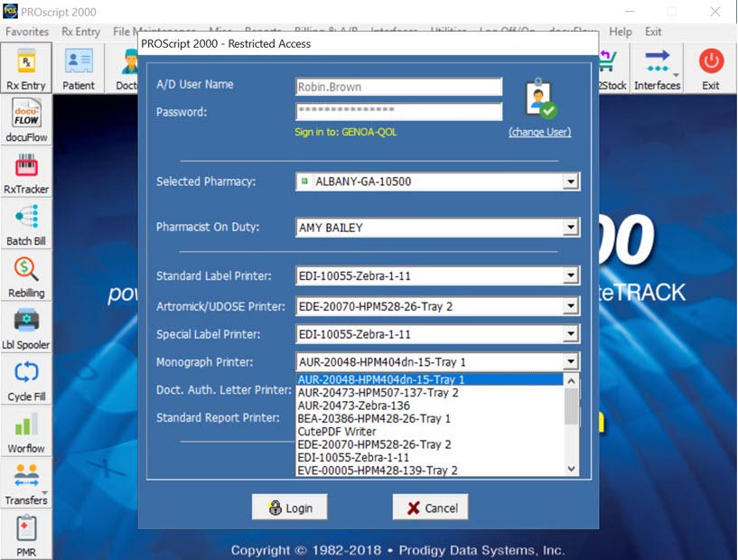Screen dimensions: 738x560
Task: Click the Patient toolbar icon
Action: pos(79,68)
